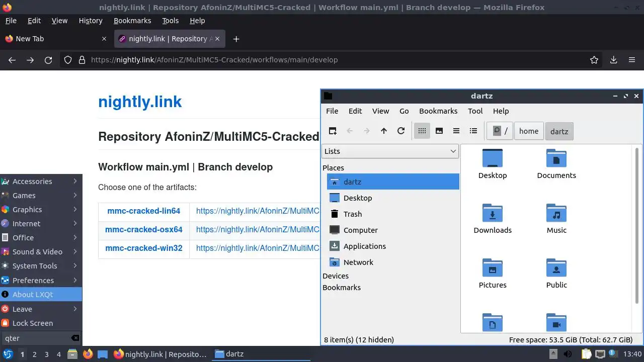This screenshot has height=362, width=644.
Task: Switch to thumbnail view mode
Action: click(x=439, y=131)
